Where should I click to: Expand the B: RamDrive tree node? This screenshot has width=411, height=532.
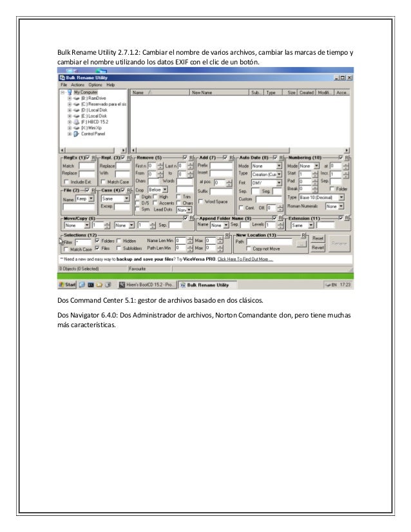coord(69,99)
